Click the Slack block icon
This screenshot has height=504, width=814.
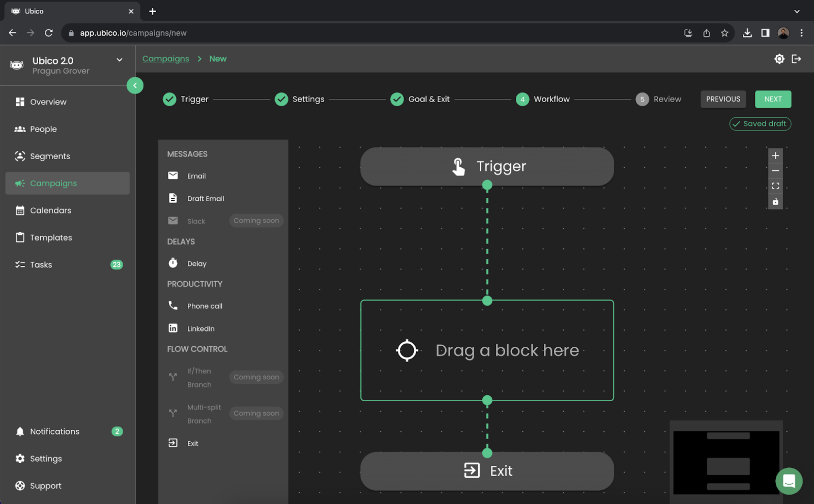tap(173, 221)
